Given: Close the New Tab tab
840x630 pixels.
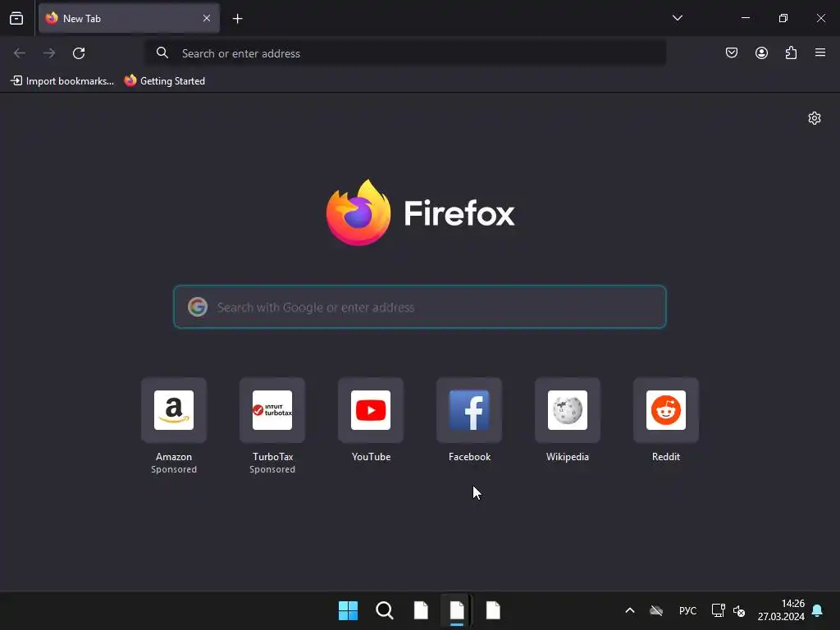Looking at the screenshot, I should 207,18.
